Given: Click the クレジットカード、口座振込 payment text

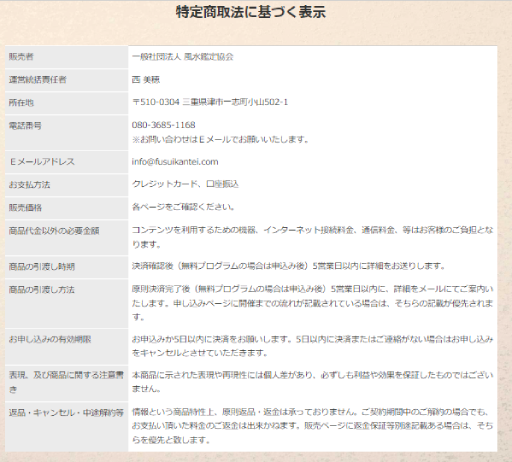Looking at the screenshot, I should (185, 184).
